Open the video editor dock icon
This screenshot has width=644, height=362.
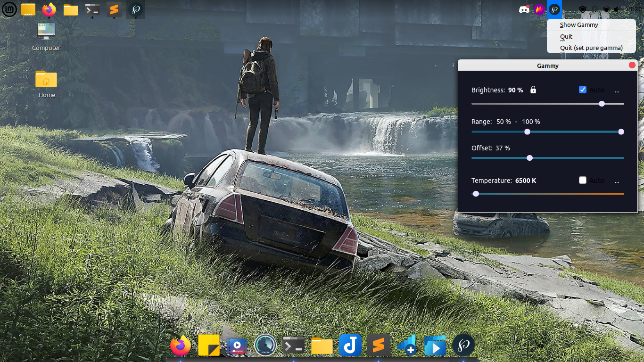[x=237, y=346]
